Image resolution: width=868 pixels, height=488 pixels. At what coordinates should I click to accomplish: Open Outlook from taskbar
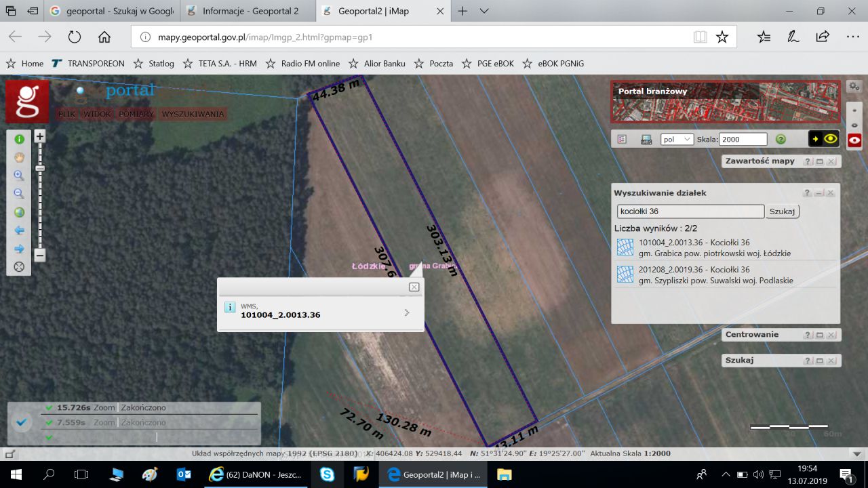click(183, 474)
